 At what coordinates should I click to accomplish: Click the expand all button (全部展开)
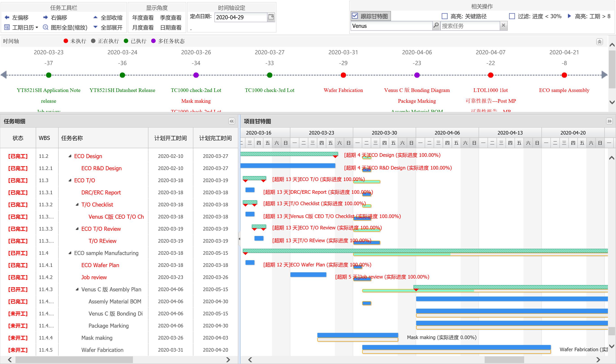pyautogui.click(x=111, y=27)
